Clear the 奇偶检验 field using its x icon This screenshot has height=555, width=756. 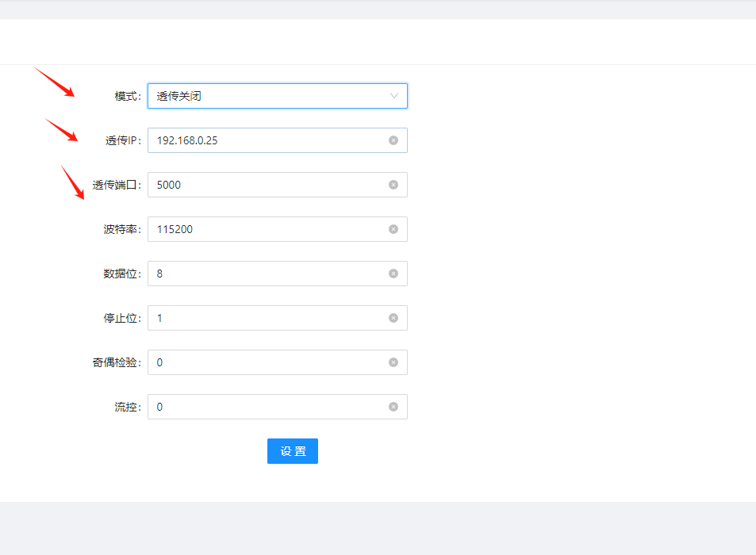coord(393,362)
